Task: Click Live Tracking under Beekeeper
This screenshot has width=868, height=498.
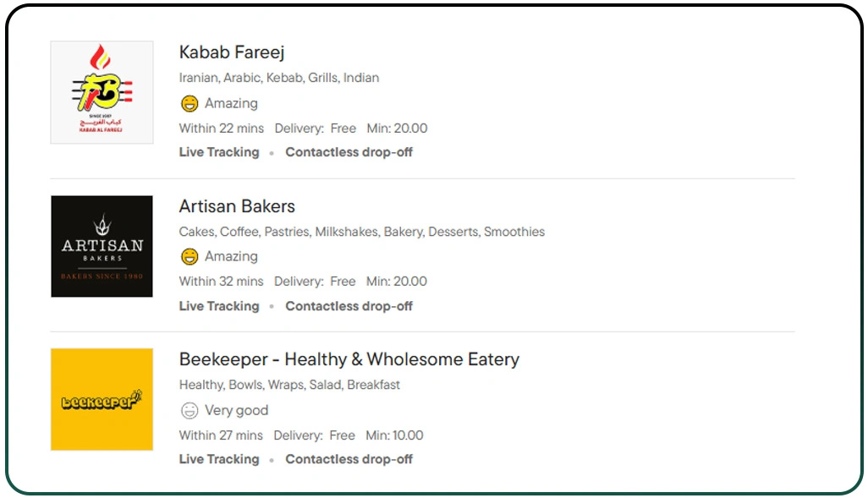Action: 219,460
